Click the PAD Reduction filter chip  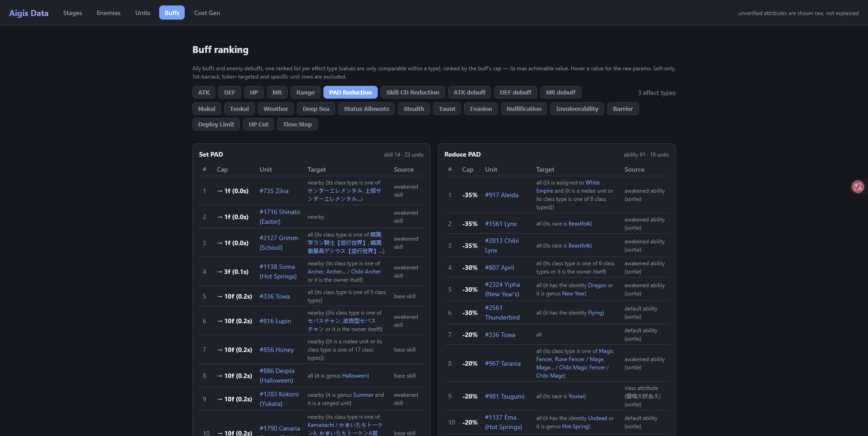coord(350,92)
